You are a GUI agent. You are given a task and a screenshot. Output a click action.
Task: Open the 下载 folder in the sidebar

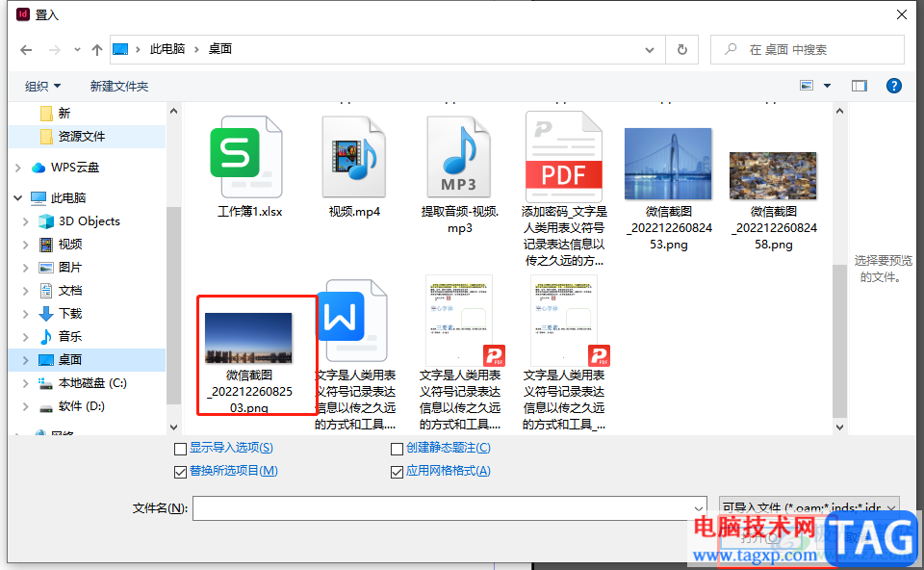pyautogui.click(x=69, y=313)
